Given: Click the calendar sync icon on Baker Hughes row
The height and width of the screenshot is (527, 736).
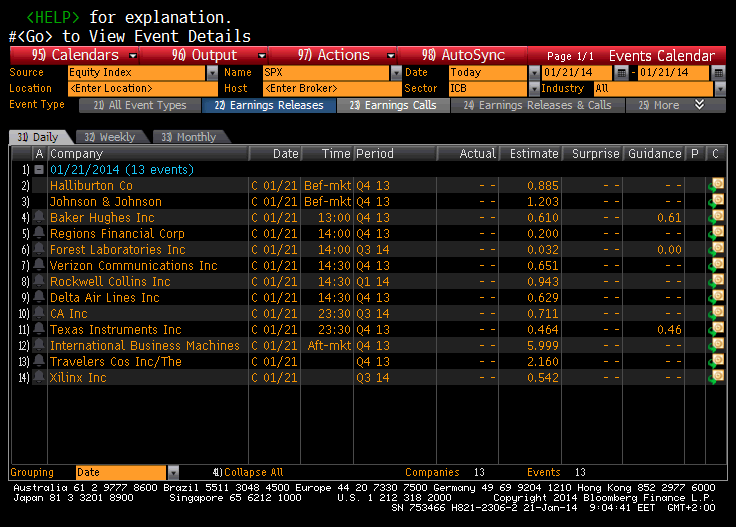Looking at the screenshot, I should coord(716,217).
